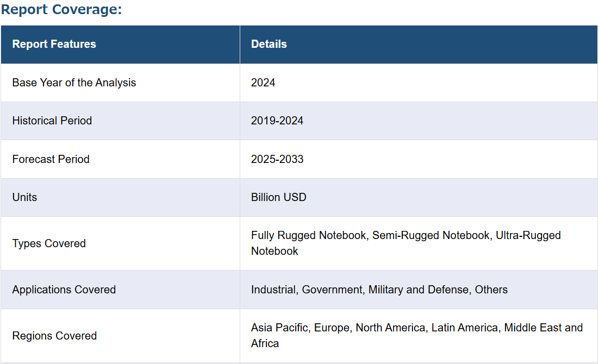Screen dimensions: 599x364
Task: Click the Fully Rugged Notebook text
Action: (308, 235)
